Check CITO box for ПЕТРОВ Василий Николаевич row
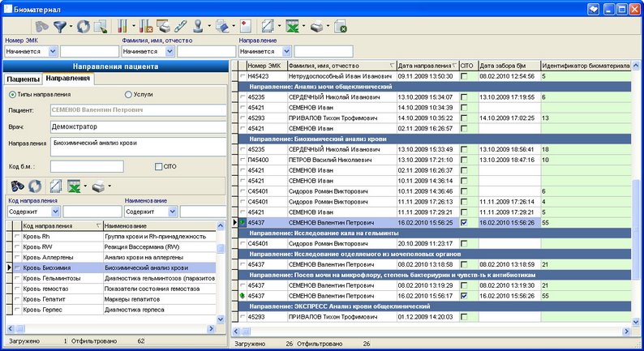This screenshot has height=351, width=644. click(464, 160)
